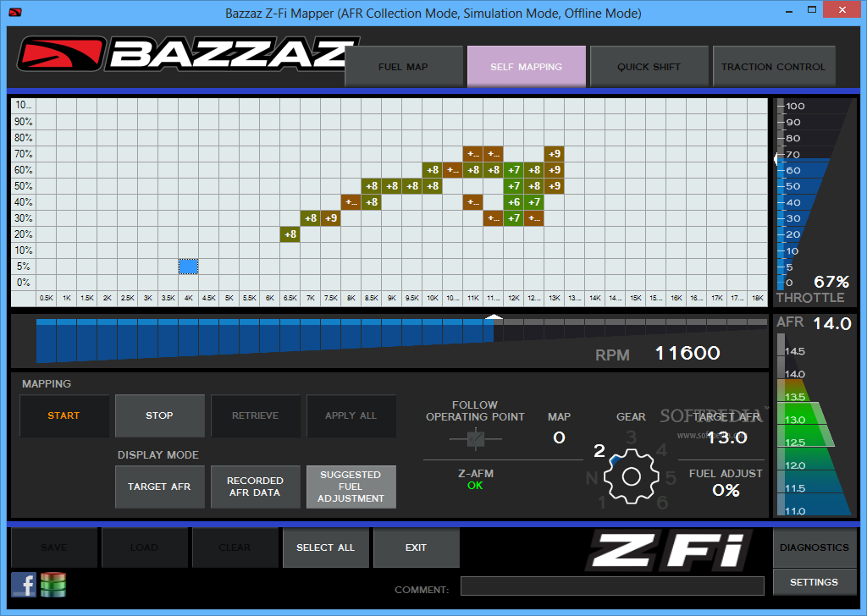
Task: Minimize the Bazzaz Z-Fi Mapper window
Action: 788,10
